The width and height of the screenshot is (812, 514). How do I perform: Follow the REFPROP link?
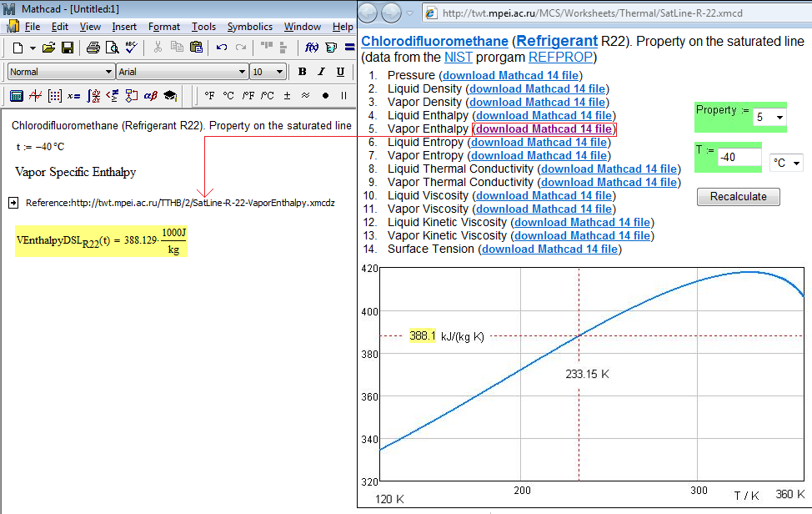coord(560,57)
